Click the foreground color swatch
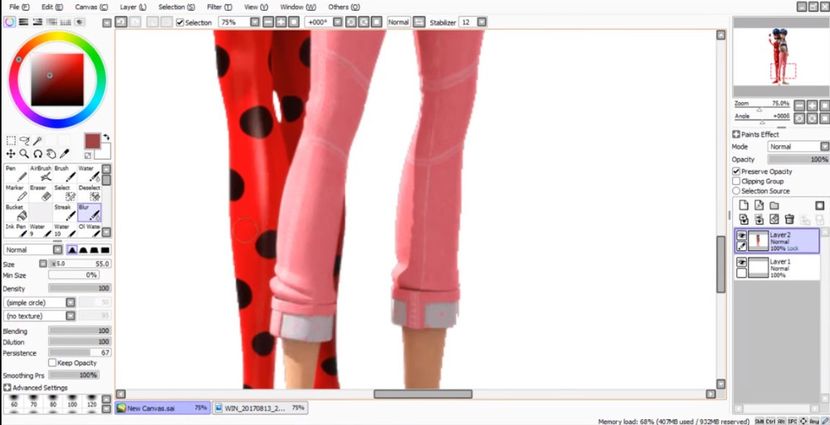The height and width of the screenshot is (425, 830). click(x=92, y=141)
